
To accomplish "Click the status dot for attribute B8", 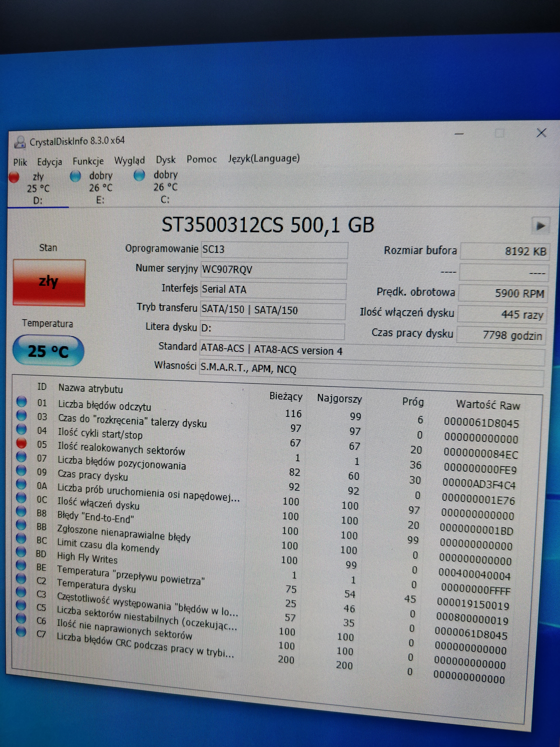I will point(21,511).
